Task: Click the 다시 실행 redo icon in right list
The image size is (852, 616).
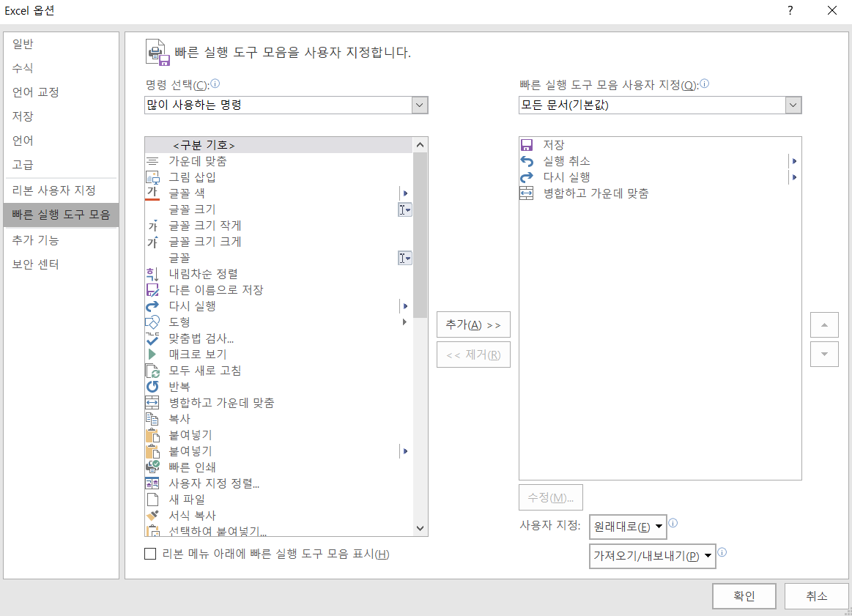Action: pyautogui.click(x=527, y=177)
